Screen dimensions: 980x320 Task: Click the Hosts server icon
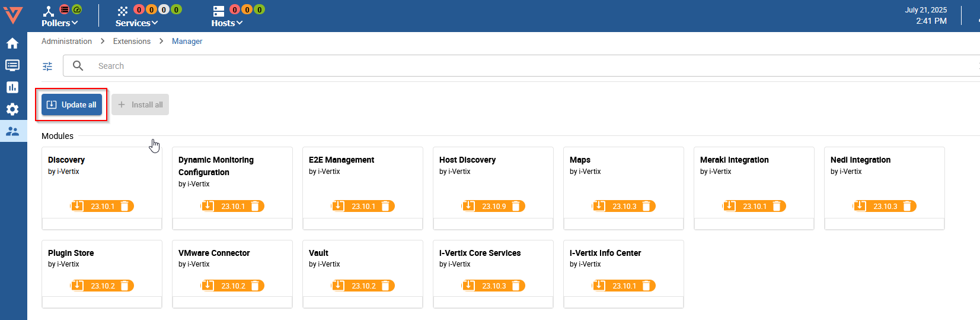click(219, 11)
